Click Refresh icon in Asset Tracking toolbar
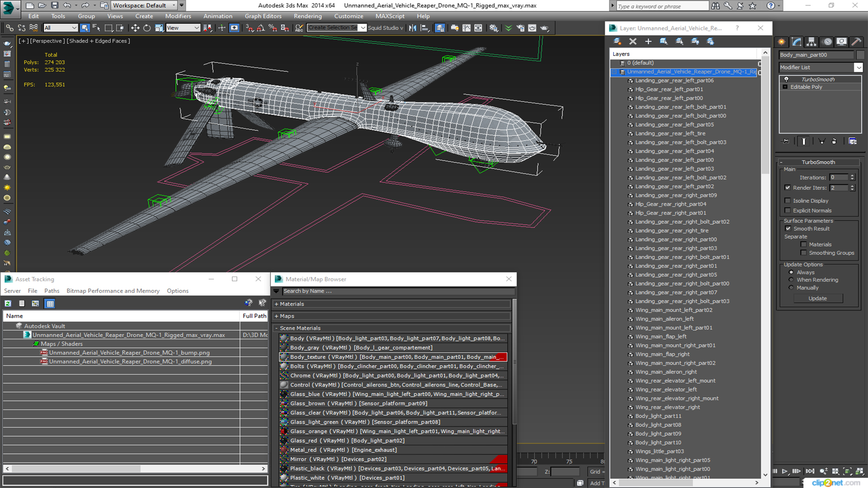Screen dimensions: 868x488 pos(8,304)
